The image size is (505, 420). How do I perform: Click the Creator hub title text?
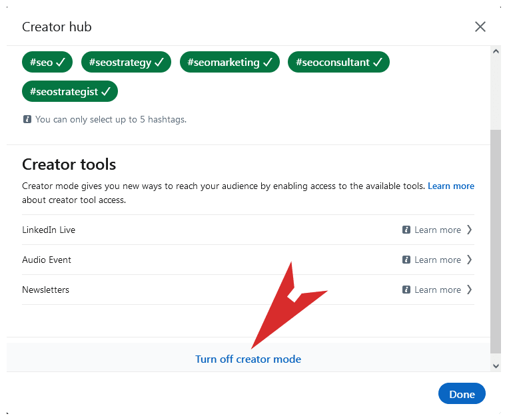[57, 27]
